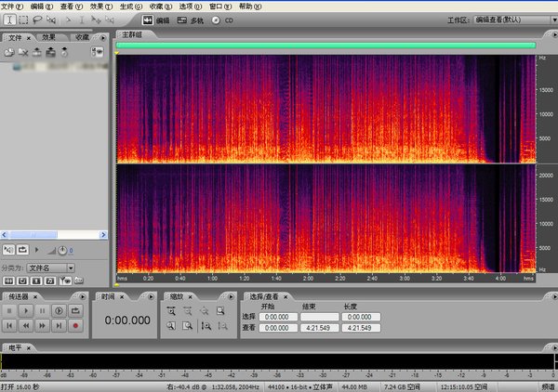Click the green horizontal zoom bar
Viewport: 558px width, 392px height.
tap(325, 46)
